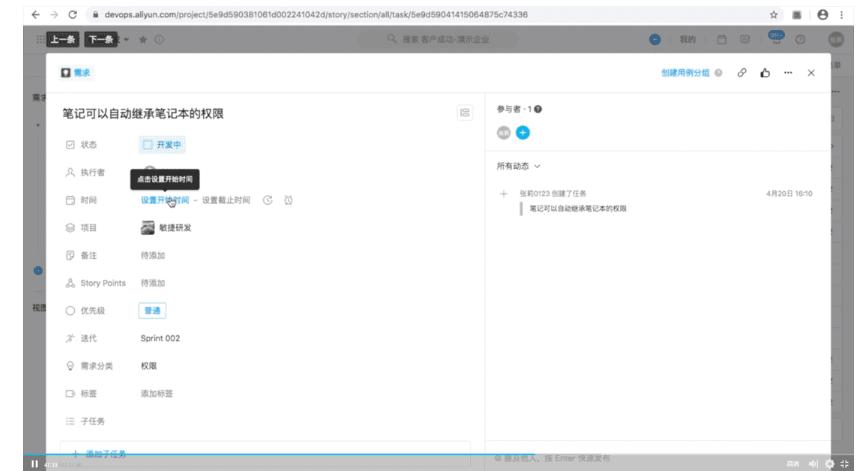This screenshot has height=471, width=862.
Task: Click 添加子任务 to add a subtask
Action: (x=106, y=453)
